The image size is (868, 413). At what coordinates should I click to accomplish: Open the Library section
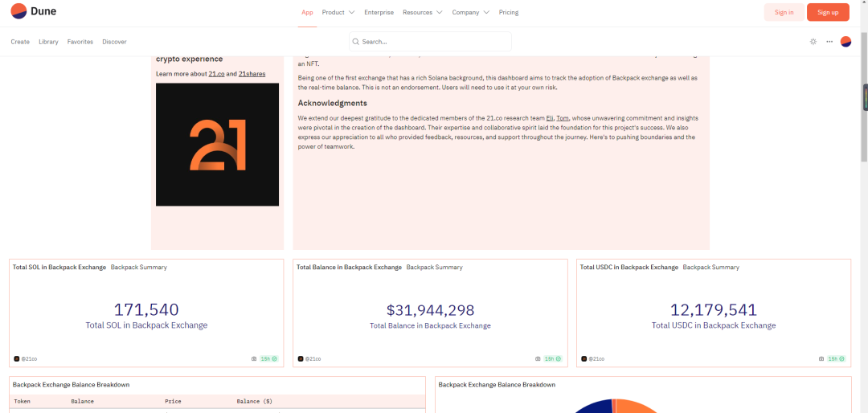pyautogui.click(x=48, y=42)
